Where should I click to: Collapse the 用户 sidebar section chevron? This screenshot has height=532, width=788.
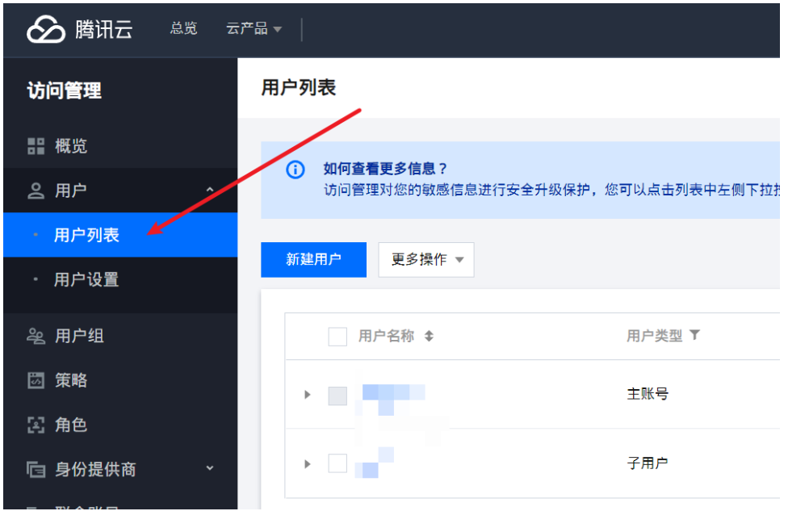210,190
